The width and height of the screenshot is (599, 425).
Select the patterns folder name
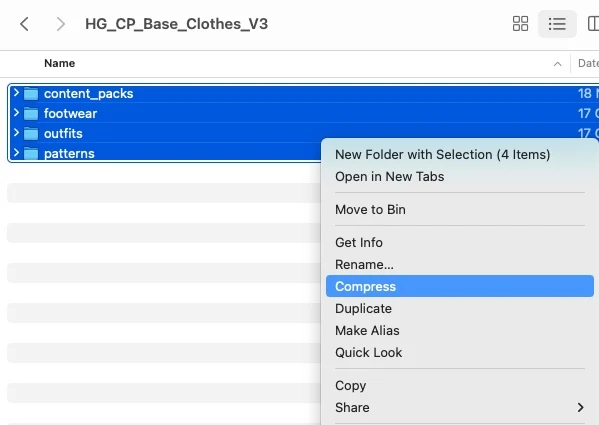point(69,154)
